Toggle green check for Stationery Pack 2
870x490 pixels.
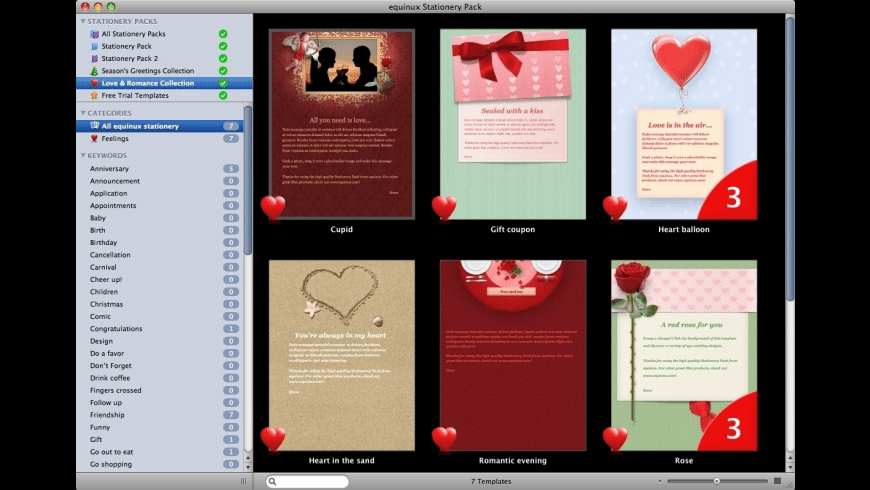(x=223, y=58)
